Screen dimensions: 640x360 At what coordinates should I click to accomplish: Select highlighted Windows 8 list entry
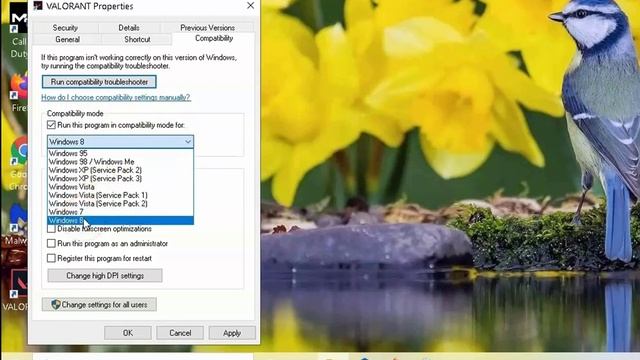(120, 220)
